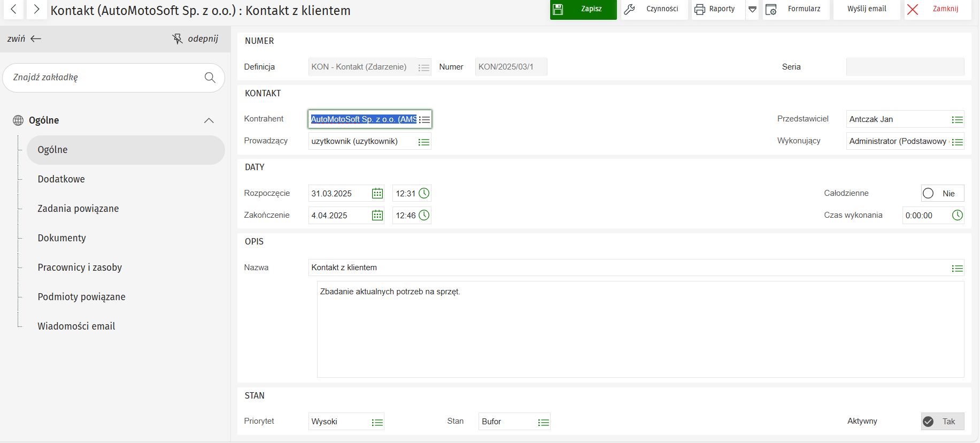Image resolution: width=980 pixels, height=443 pixels.
Task: Click clock icon next to 12:31 start time
Action: pos(424,193)
